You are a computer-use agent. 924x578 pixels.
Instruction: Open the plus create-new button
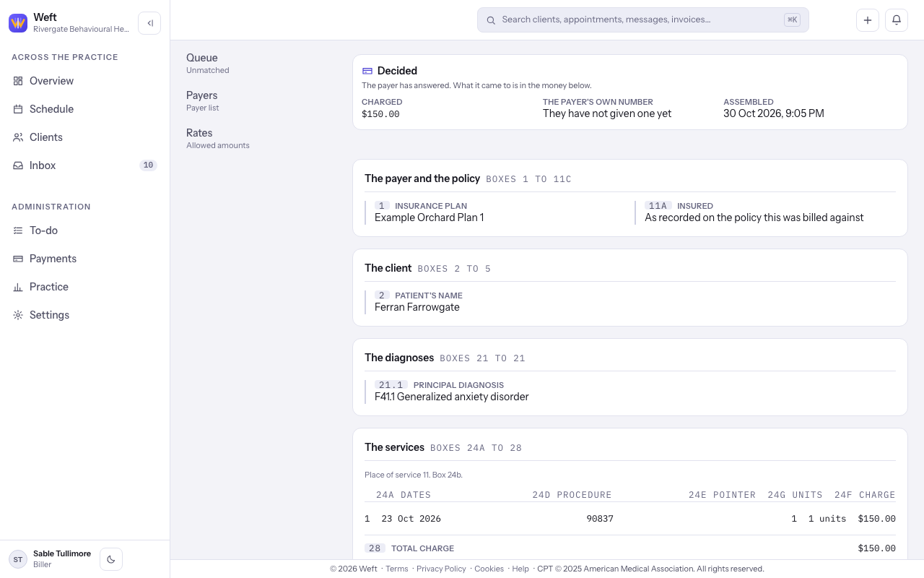coord(868,20)
